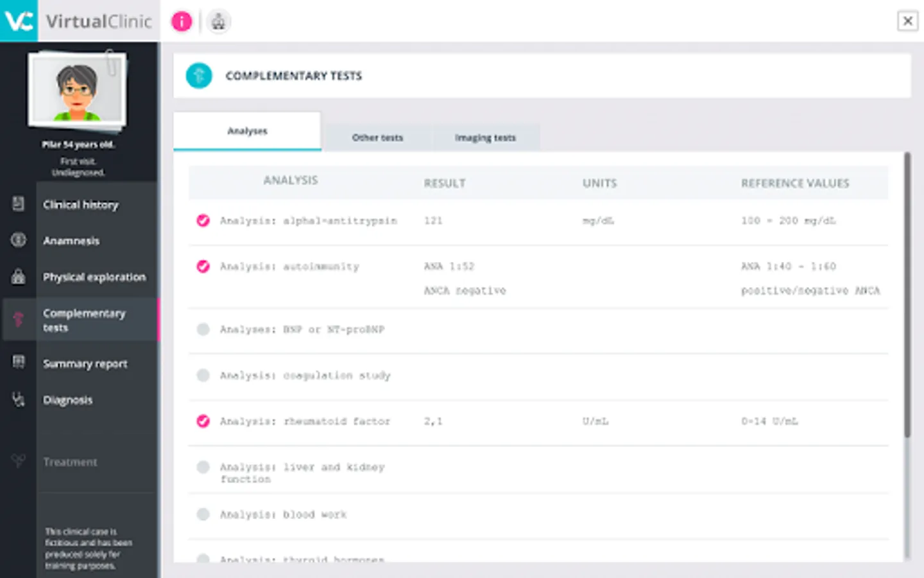
Task: Check the BNP or NT-proBNP analysis
Action: coord(203,329)
